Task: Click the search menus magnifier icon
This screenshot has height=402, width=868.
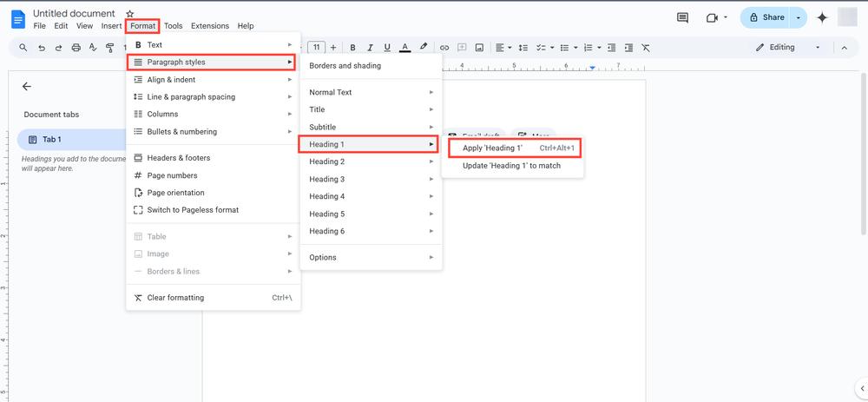Action: click(23, 48)
